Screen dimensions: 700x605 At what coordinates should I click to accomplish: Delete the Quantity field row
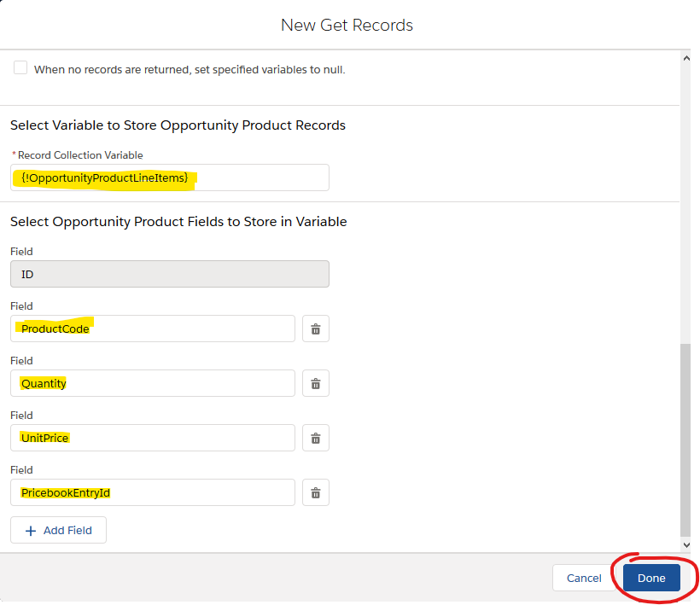point(316,383)
